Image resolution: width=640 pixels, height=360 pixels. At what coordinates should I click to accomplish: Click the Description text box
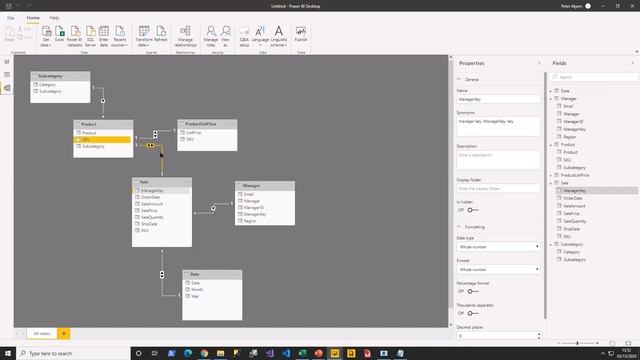[x=498, y=160]
